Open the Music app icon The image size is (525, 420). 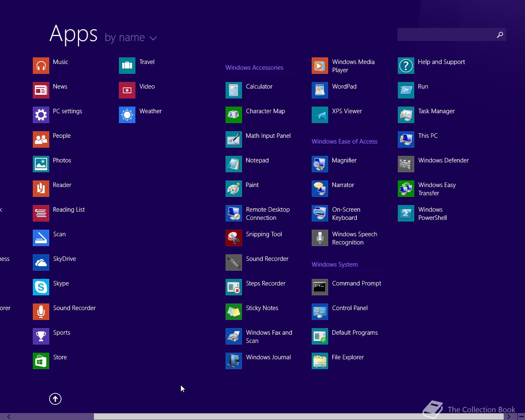click(41, 66)
